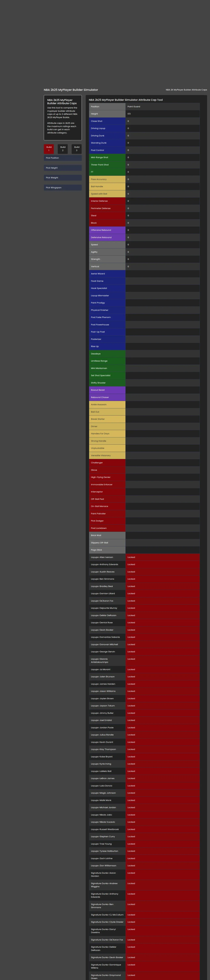Switch to the Build 3 tab
This screenshot has height=980, width=210.
click(77, 149)
